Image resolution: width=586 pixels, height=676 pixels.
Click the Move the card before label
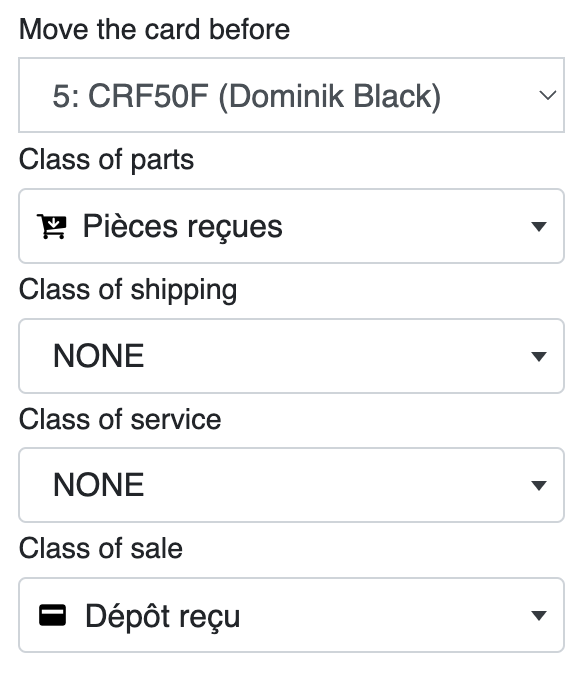[154, 29]
